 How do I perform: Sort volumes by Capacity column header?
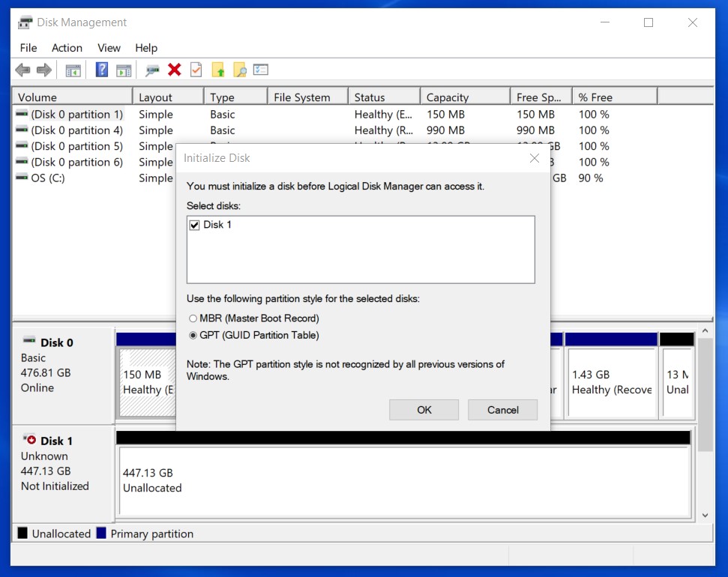448,97
